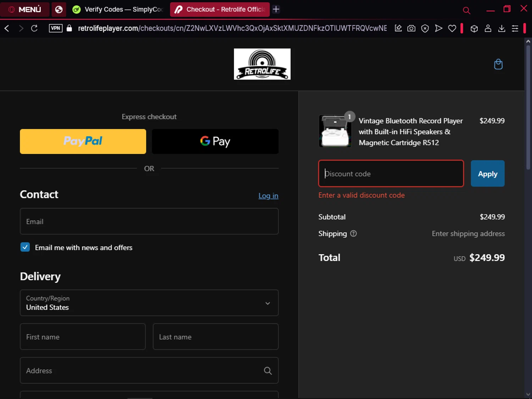The height and width of the screenshot is (399, 532).
Task: Focus the First name field
Action: [83, 337]
